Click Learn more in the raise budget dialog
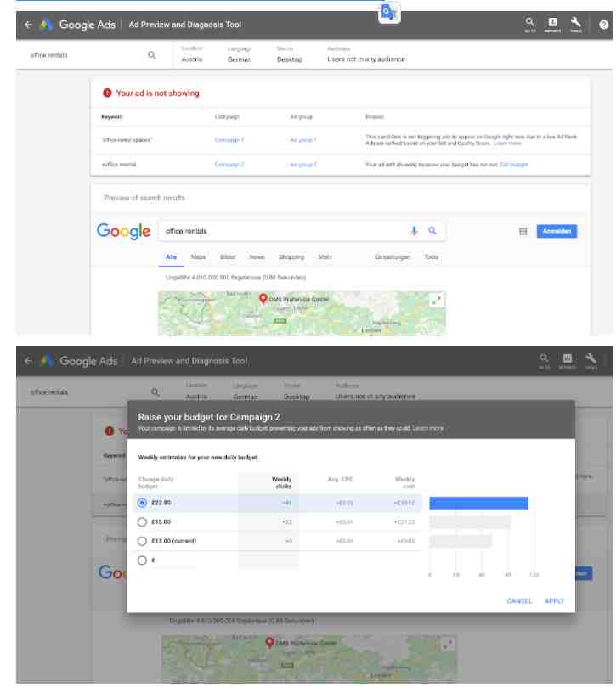 [x=428, y=428]
